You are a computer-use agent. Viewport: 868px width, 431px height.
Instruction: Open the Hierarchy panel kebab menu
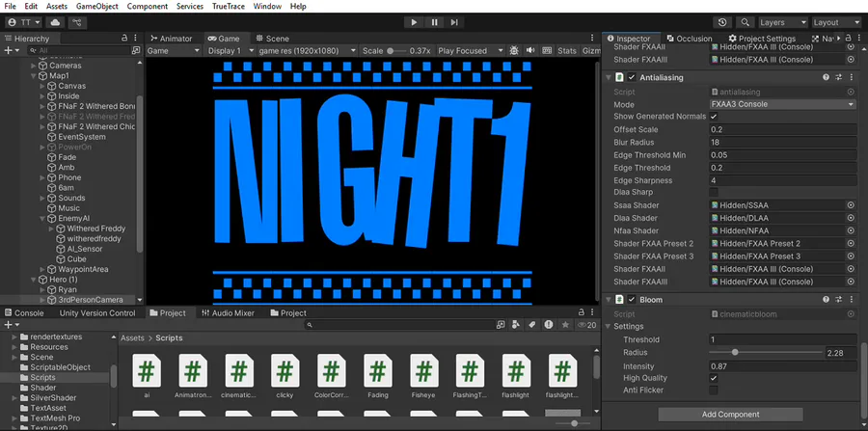(136, 39)
